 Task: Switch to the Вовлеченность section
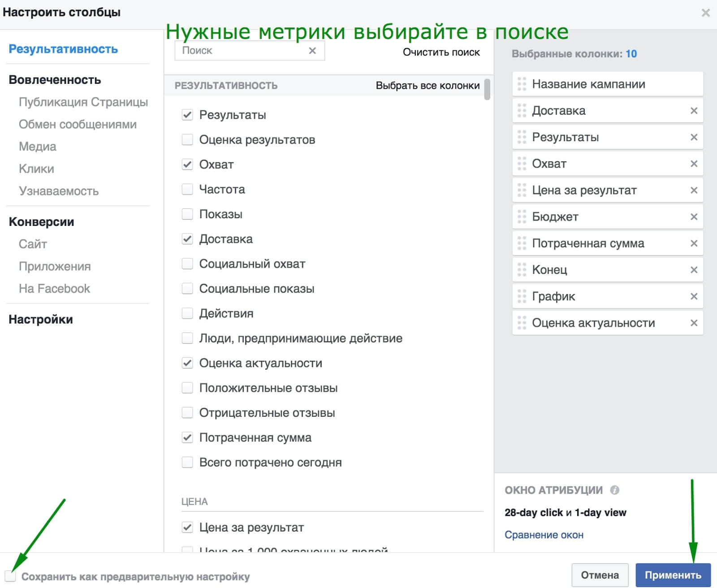[x=55, y=79]
